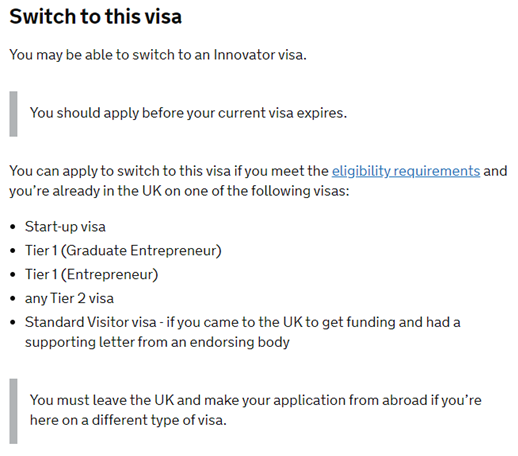Click the bullet before 'Tier 1 (Entrepreneur)'
This screenshot has width=518, height=456.
[x=13, y=275]
